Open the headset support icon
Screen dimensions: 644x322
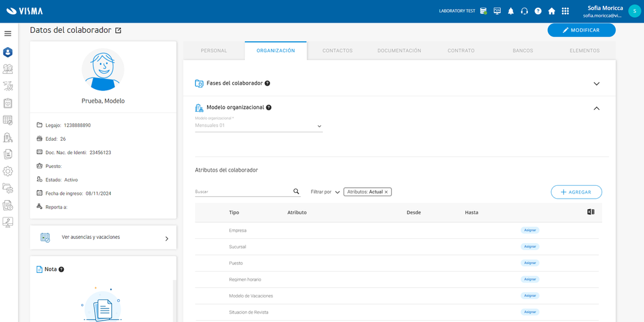click(524, 11)
